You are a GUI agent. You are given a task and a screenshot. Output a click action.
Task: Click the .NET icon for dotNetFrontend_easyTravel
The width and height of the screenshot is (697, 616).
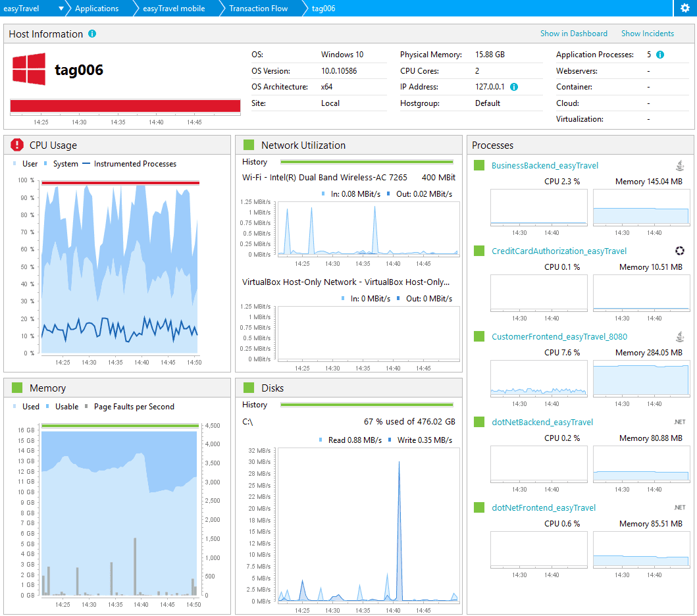[680, 507]
